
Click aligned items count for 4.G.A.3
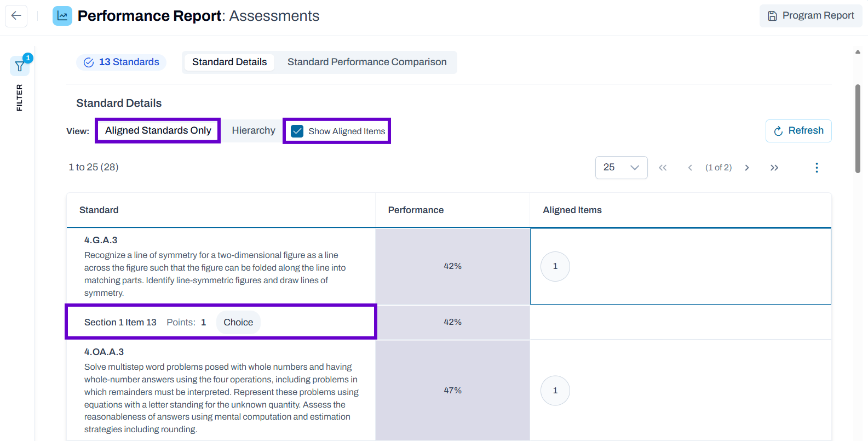coord(555,266)
